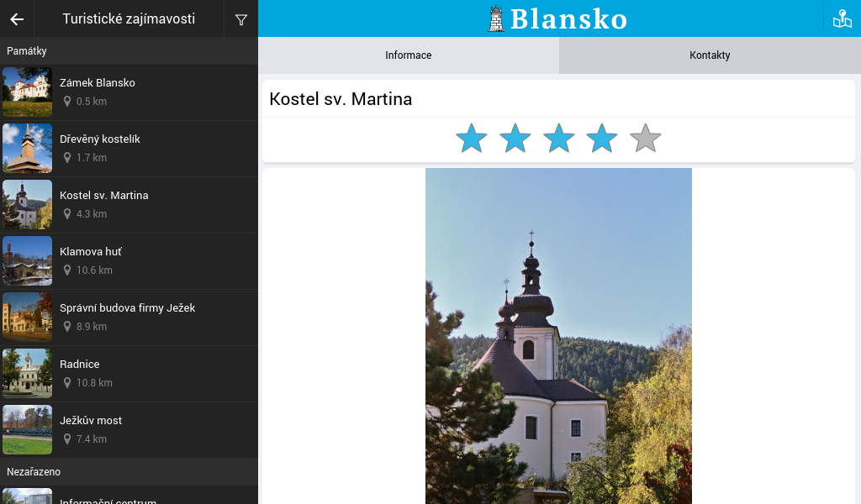Choose Radnice in the sidebar
The width and height of the screenshot is (861, 504).
[129, 374]
